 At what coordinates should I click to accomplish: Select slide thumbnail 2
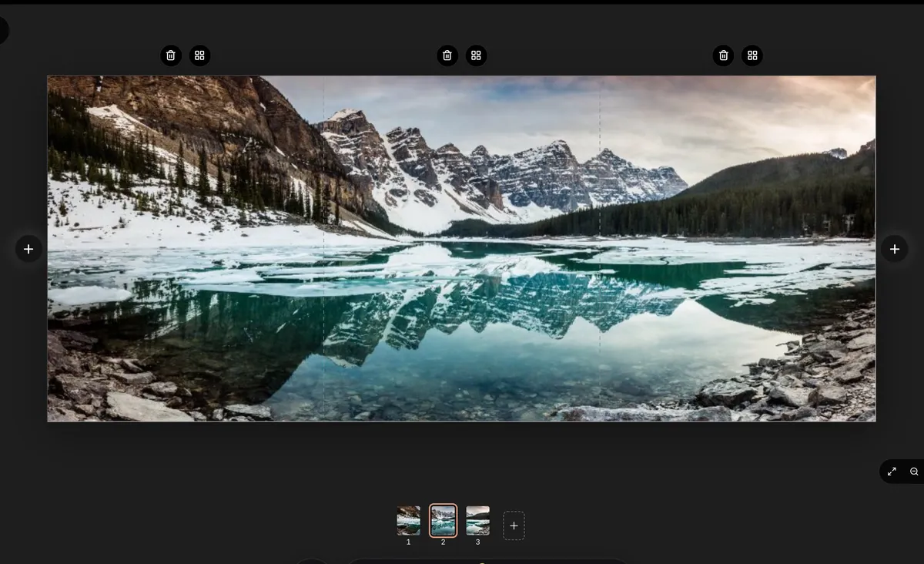coord(443,521)
